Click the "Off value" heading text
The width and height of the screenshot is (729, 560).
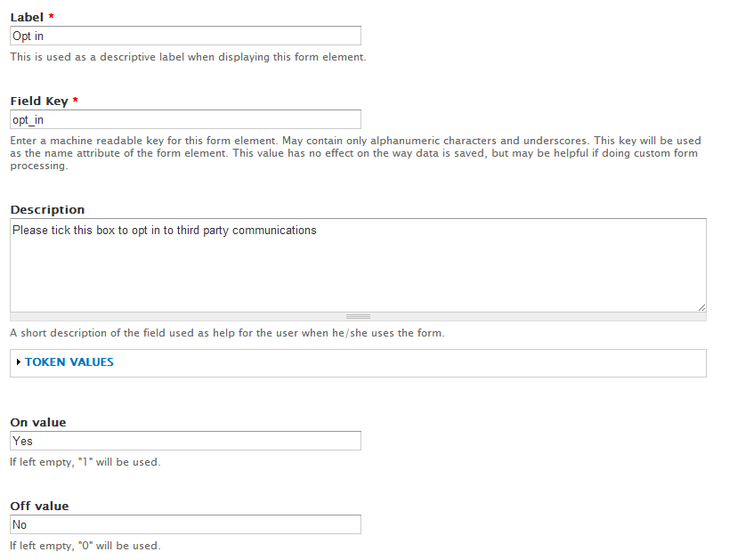[39, 506]
